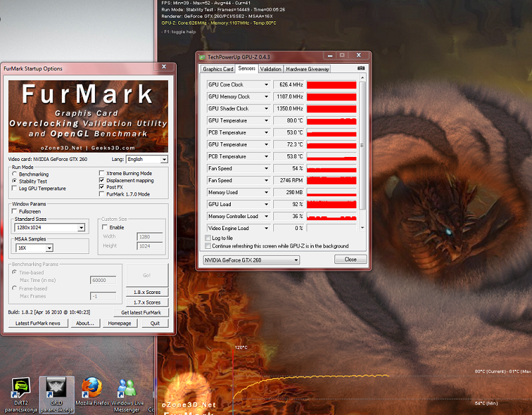Toggle Post FX checkbox

tap(102, 187)
